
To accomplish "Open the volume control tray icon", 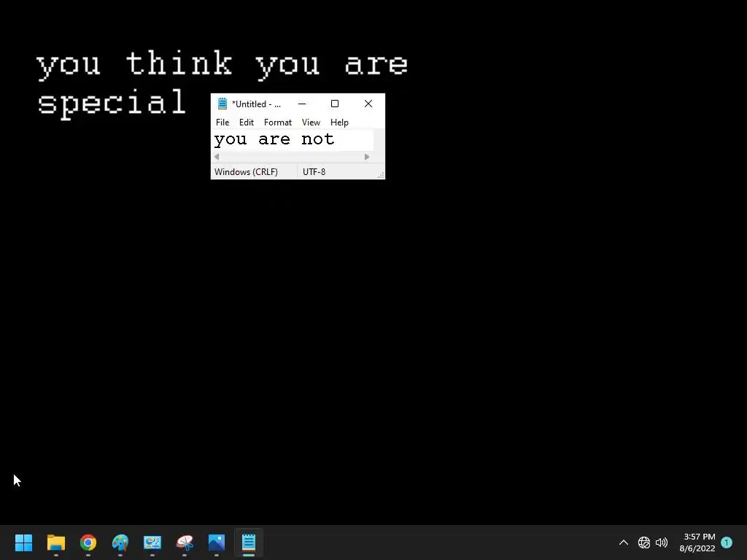I will pos(662,542).
